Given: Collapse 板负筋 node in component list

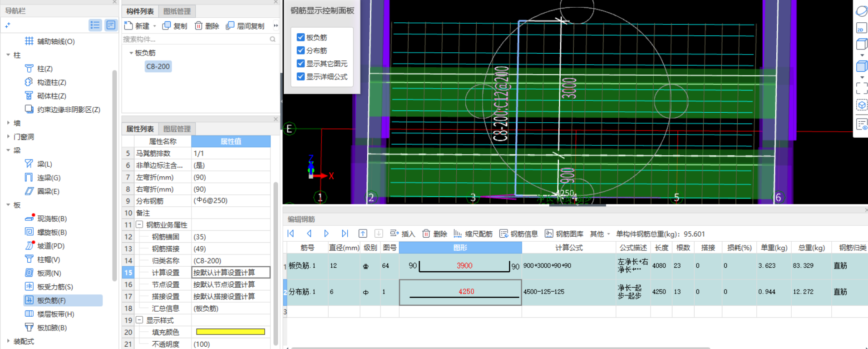Looking at the screenshot, I should (131, 53).
